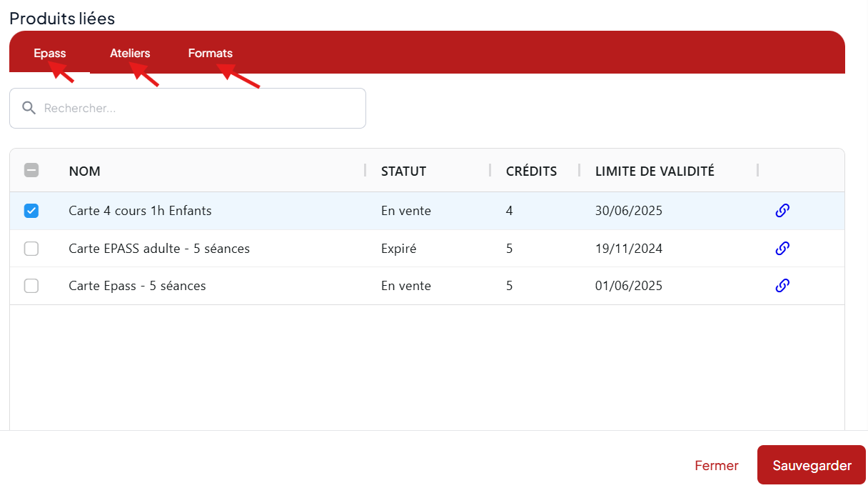Click the search magnifier icon
868x493 pixels.
pos(29,108)
